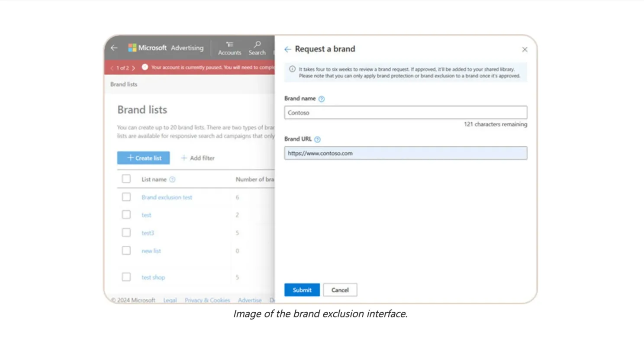The image size is (644, 359).
Task: Click the account paused alert icon
Action: [145, 67]
